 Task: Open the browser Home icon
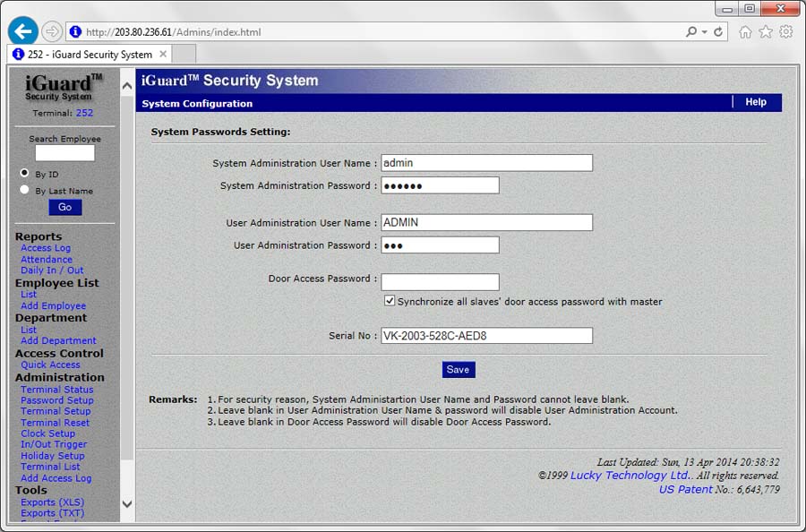(x=745, y=32)
